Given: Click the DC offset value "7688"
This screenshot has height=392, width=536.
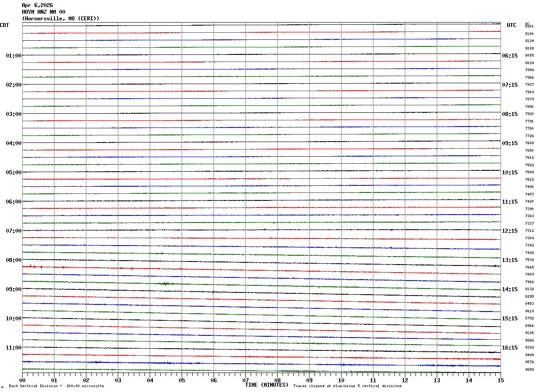Looking at the screenshot, I should pyautogui.click(x=529, y=143).
